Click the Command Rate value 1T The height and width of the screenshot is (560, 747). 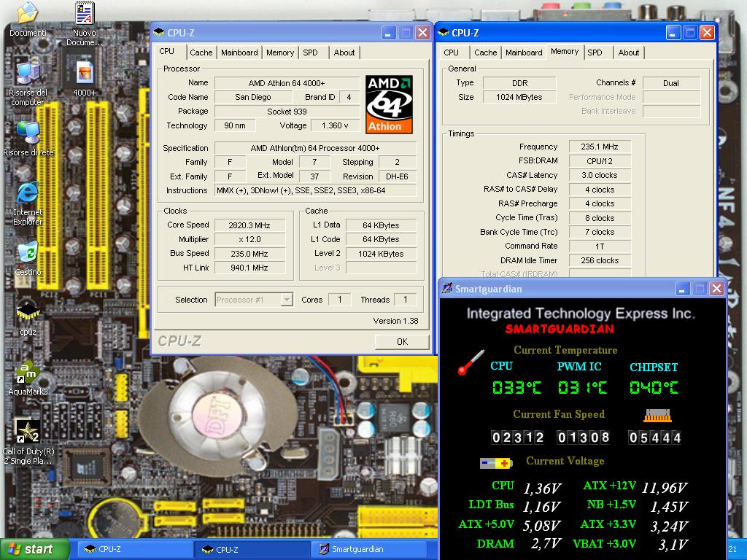point(600,246)
